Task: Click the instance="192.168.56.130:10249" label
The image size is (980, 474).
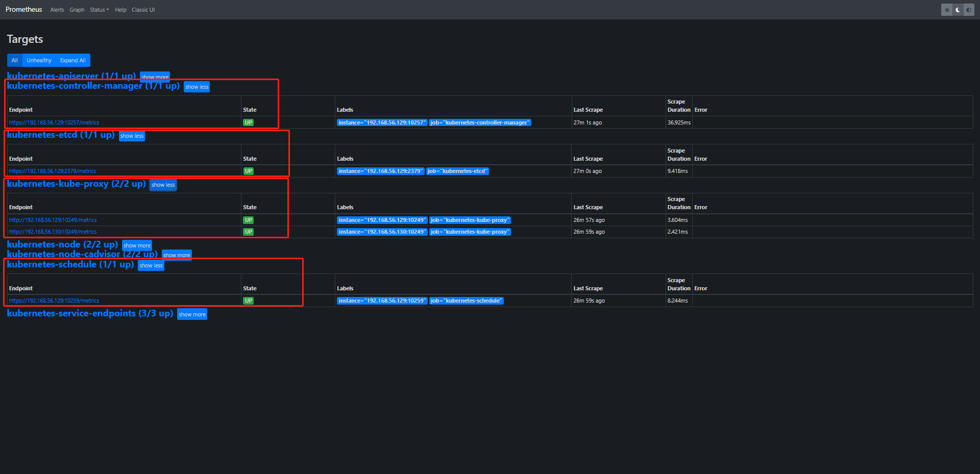Action: coord(382,232)
